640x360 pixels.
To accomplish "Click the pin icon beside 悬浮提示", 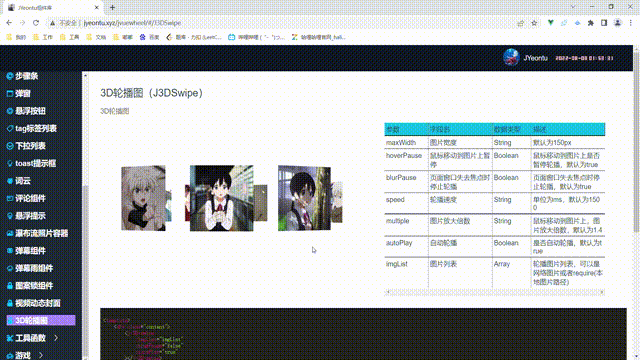I will pyautogui.click(x=10, y=216).
